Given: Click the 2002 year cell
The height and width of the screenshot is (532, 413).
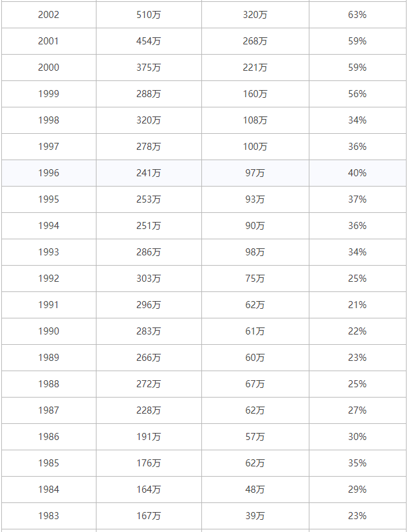Looking at the screenshot, I should point(48,15).
